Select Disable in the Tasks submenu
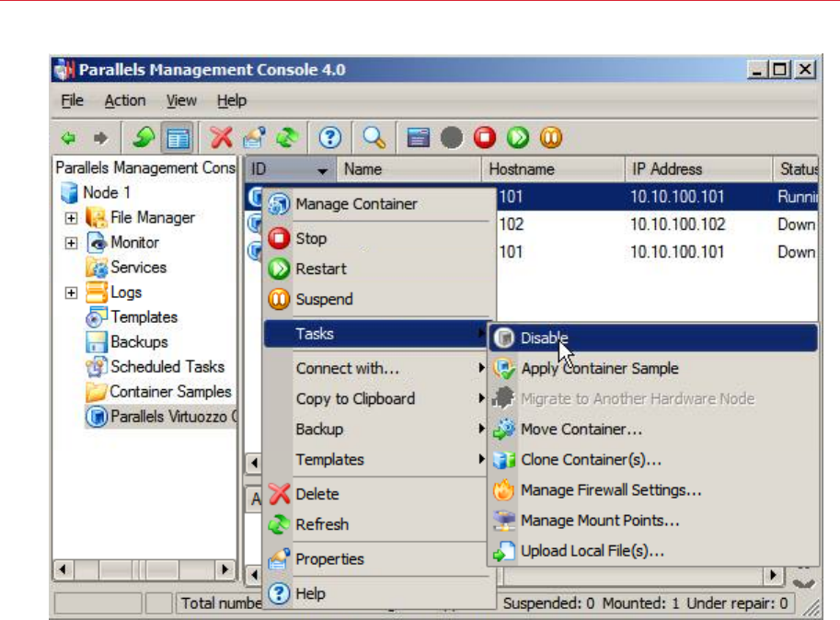The image size is (840, 620). click(653, 338)
